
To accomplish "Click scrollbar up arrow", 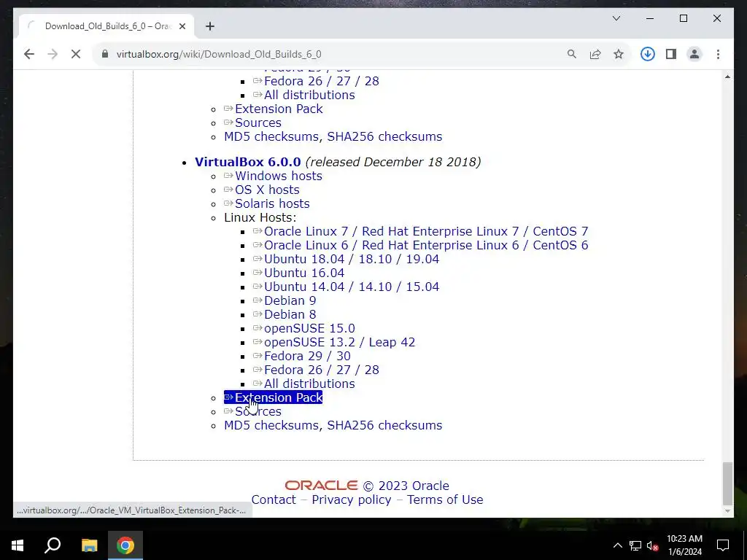I will click(727, 76).
